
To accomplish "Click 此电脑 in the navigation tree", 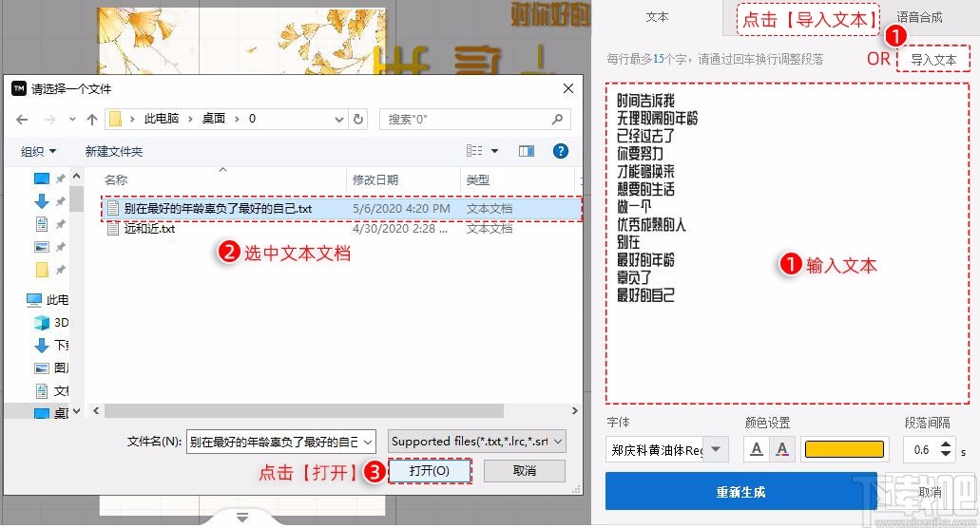I will tap(48, 299).
